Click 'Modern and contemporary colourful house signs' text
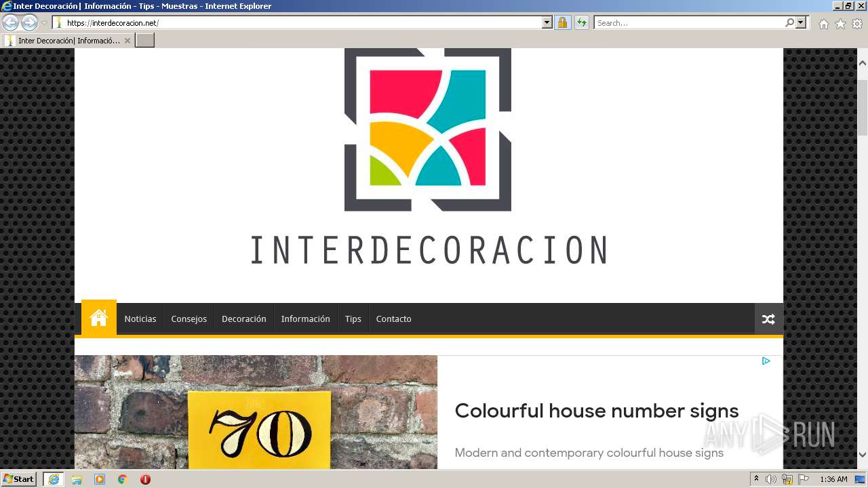Viewport: 868px width, 488px height. coord(589,453)
